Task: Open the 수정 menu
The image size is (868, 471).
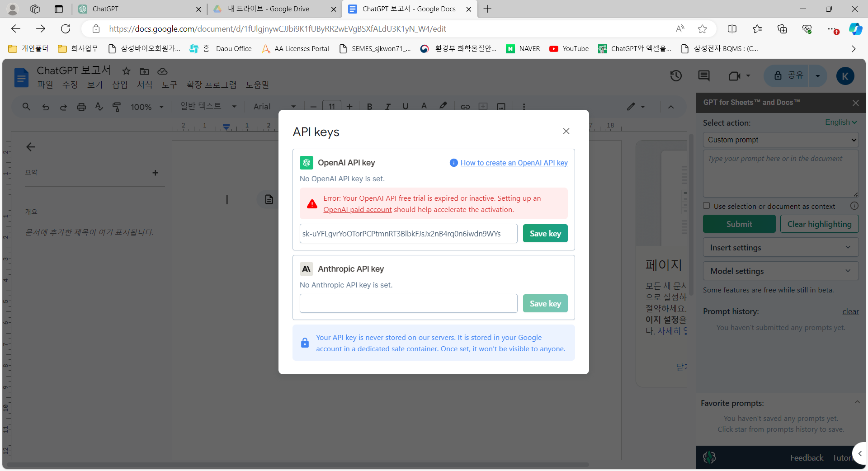Action: coord(70,85)
